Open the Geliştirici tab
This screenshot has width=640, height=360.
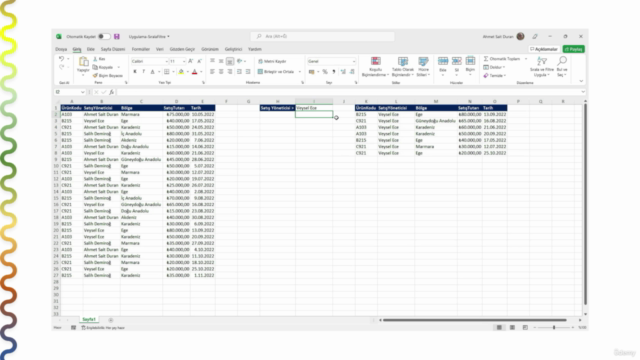coord(233,49)
